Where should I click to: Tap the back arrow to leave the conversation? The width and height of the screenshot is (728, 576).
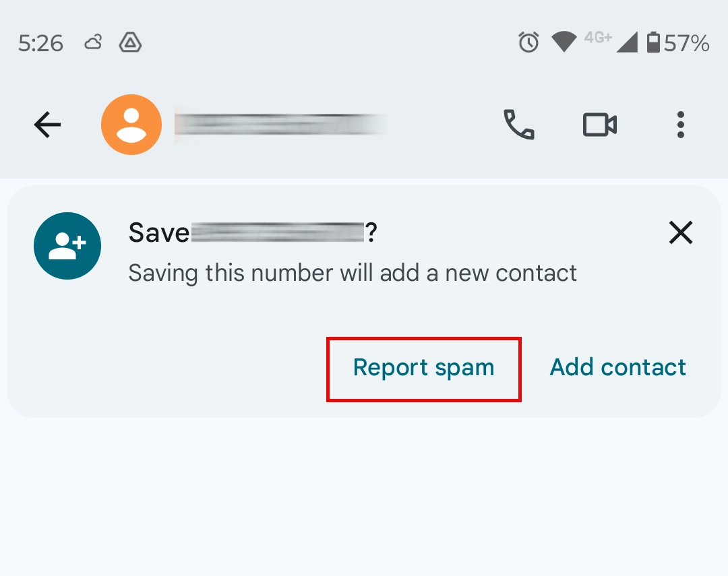click(47, 125)
